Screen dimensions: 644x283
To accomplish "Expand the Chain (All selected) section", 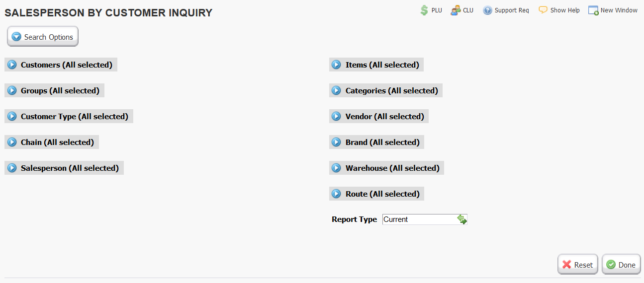I will tap(52, 142).
